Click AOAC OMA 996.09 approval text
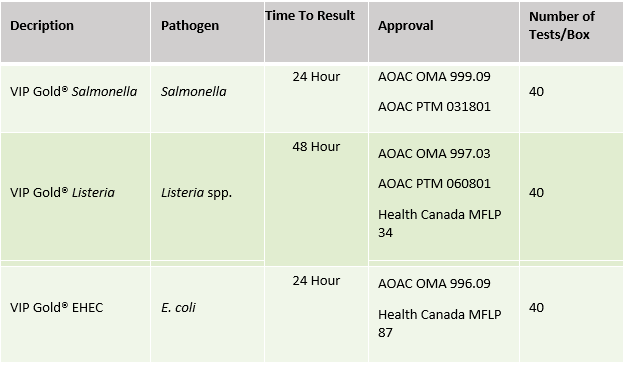This screenshot has width=626, height=367. (x=434, y=284)
